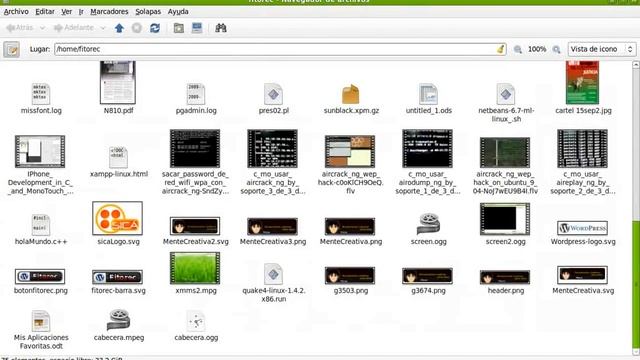Open the Editar menu
The height and width of the screenshot is (360, 640).
(x=45, y=11)
